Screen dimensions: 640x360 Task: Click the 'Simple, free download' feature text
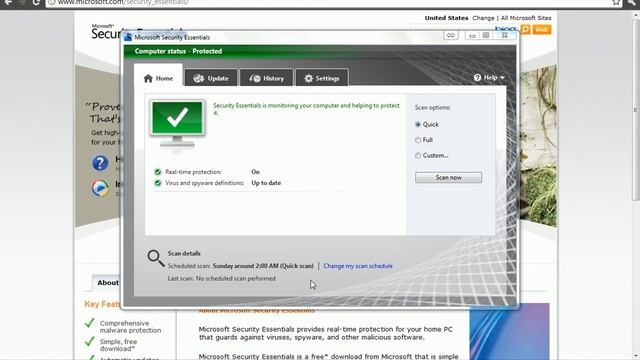[118, 345]
